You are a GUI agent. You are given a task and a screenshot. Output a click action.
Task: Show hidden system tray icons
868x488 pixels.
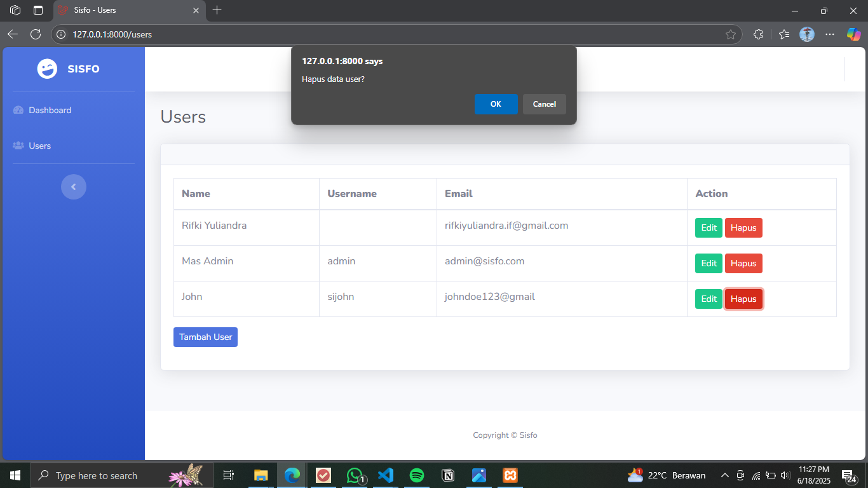coord(724,475)
